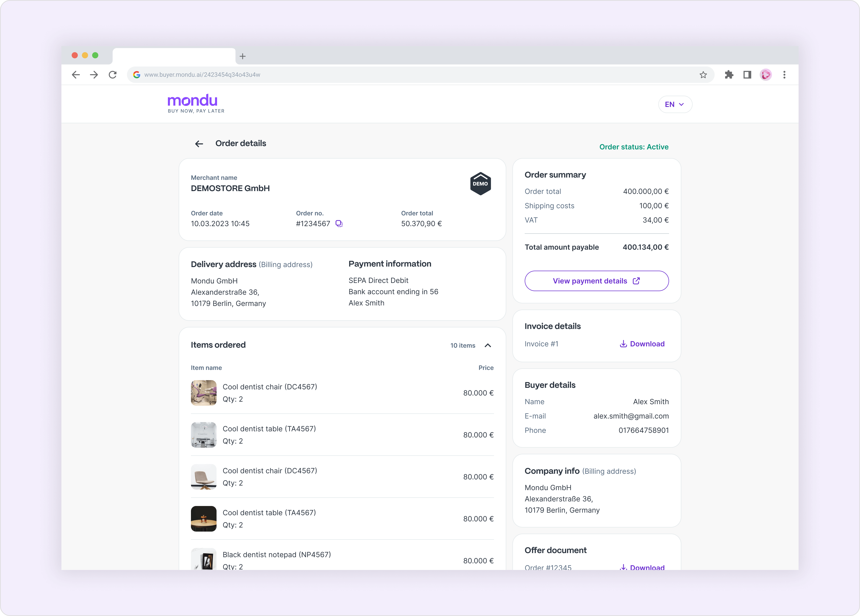
Task: Click the browser profile avatar
Action: click(x=766, y=75)
